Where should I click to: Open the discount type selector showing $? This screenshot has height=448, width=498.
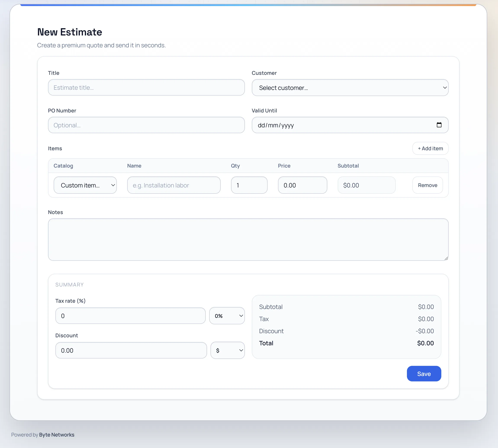228,350
